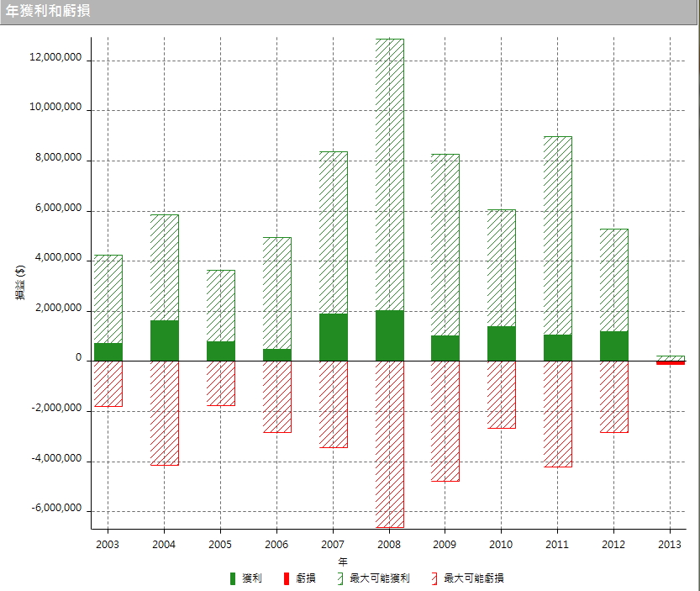Click the hatched green maximum profit bar for 2011
Screen dimensions: 700x591
558,235
